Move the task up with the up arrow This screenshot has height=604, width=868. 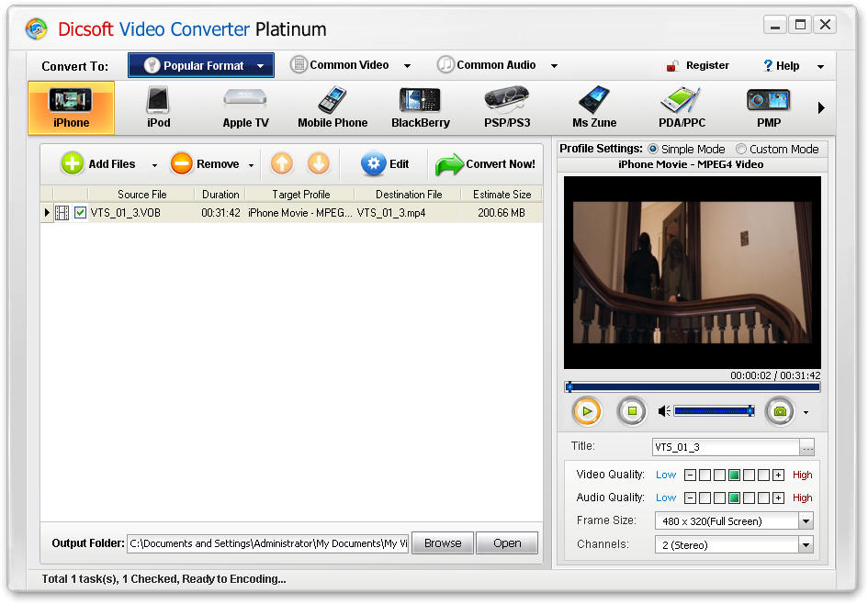pos(282,163)
